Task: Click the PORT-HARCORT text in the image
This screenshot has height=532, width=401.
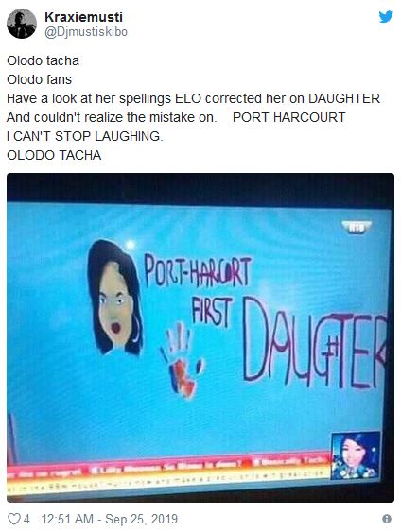Action: point(198,271)
